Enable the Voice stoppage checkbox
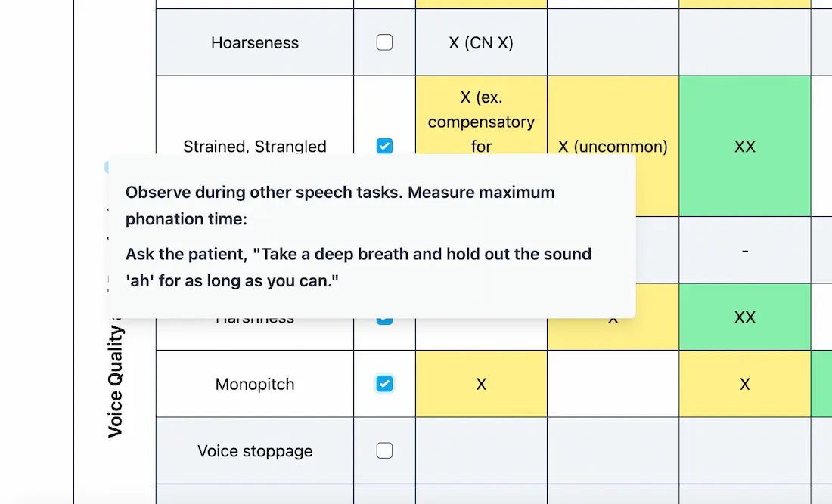This screenshot has height=504, width=832. 384,450
